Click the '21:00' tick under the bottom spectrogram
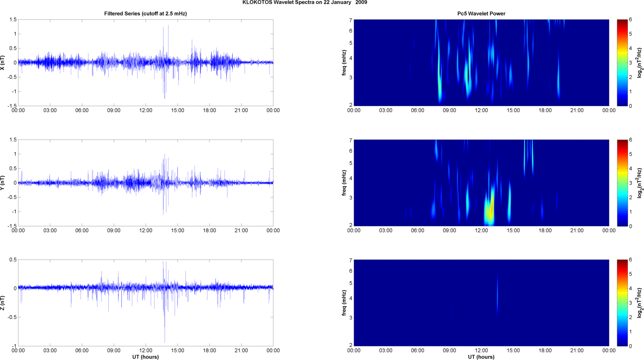The width and height of the screenshot is (644, 360). pyautogui.click(x=577, y=350)
